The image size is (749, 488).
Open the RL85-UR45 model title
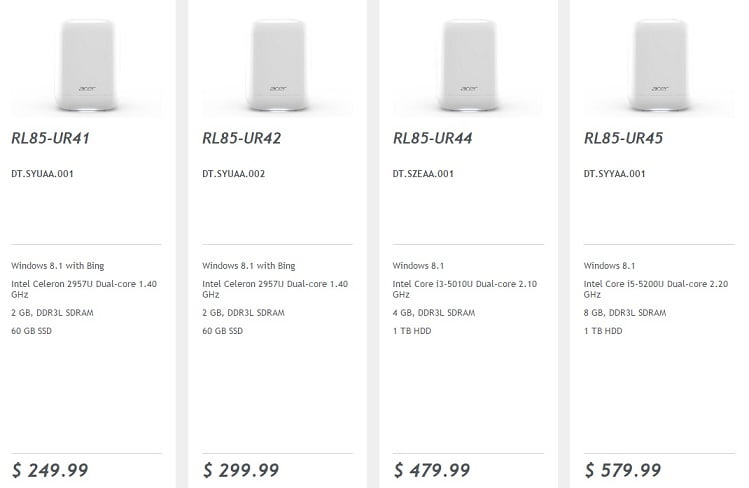(624, 139)
